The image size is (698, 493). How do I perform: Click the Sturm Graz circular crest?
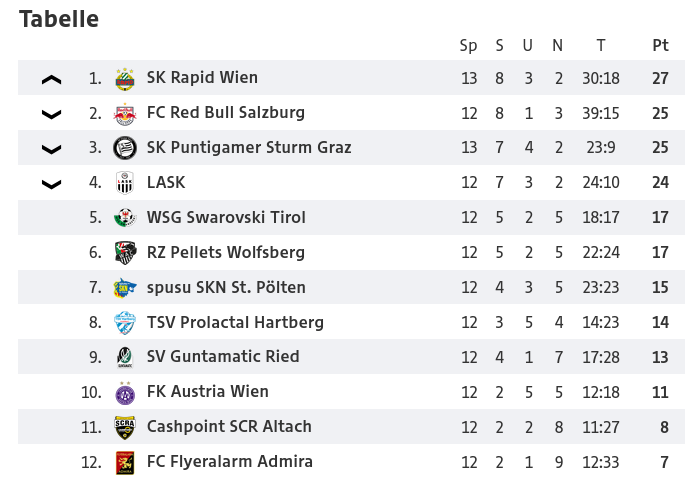point(125,148)
